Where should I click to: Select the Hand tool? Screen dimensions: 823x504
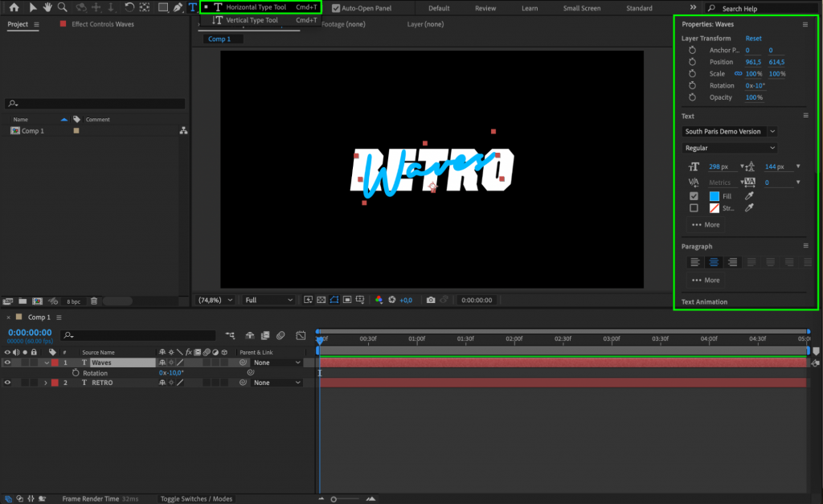(x=47, y=6)
